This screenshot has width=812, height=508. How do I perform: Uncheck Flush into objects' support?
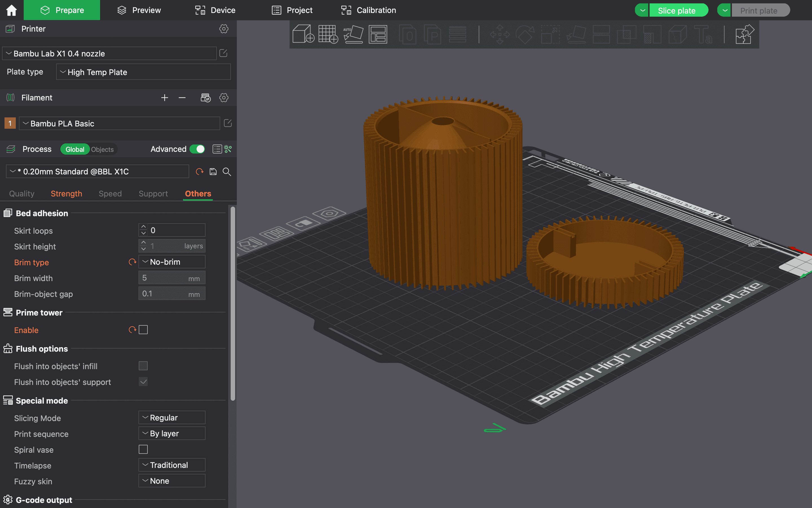[x=143, y=382]
